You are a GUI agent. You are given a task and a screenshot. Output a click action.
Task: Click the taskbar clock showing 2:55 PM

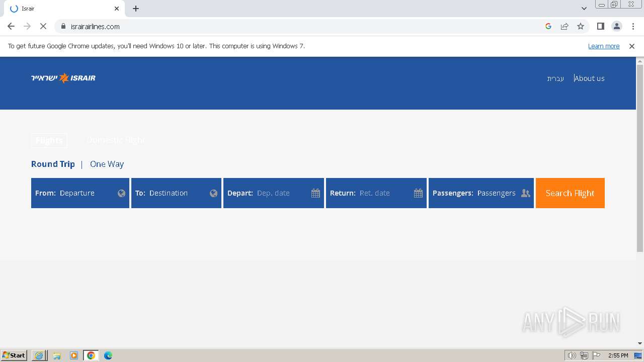(x=618, y=355)
